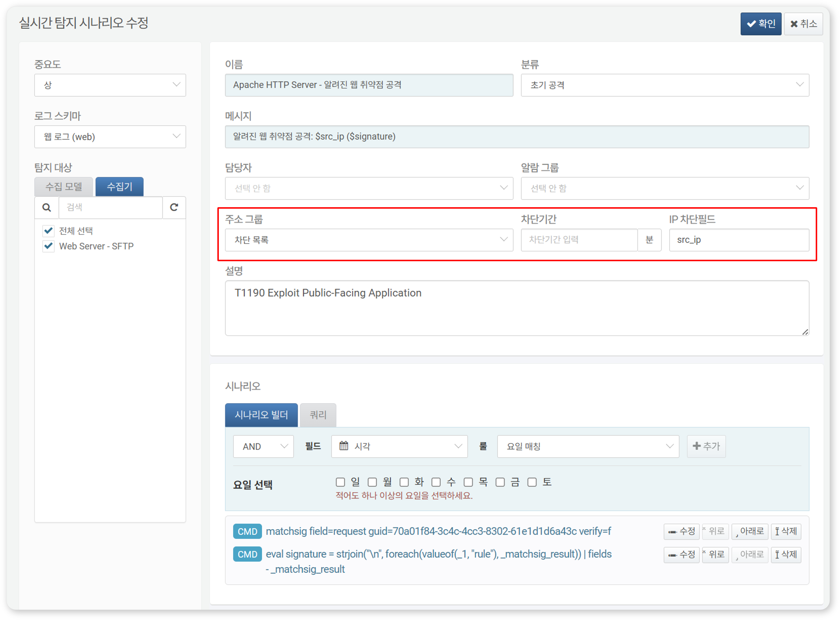Click the textarea resize handle in 설명
The height and width of the screenshot is (620, 840).
[805, 332]
